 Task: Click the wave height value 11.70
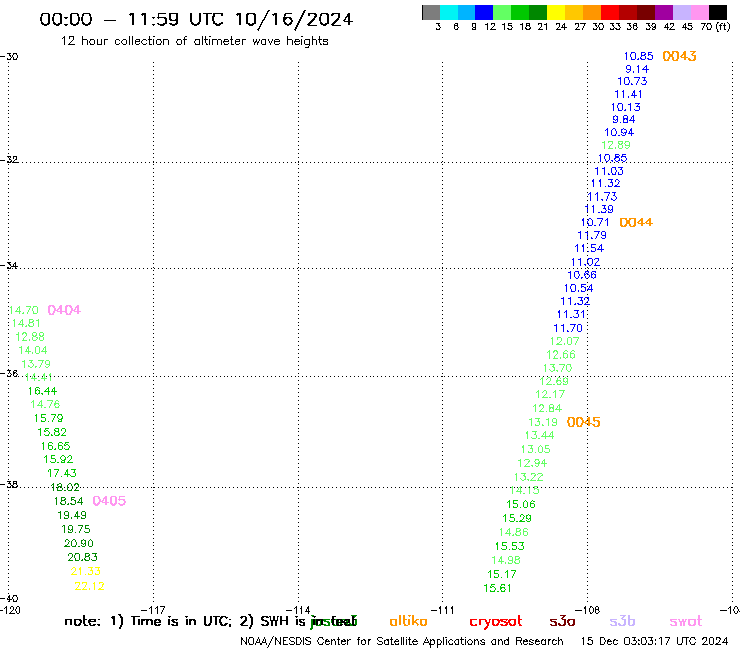pyautogui.click(x=568, y=328)
